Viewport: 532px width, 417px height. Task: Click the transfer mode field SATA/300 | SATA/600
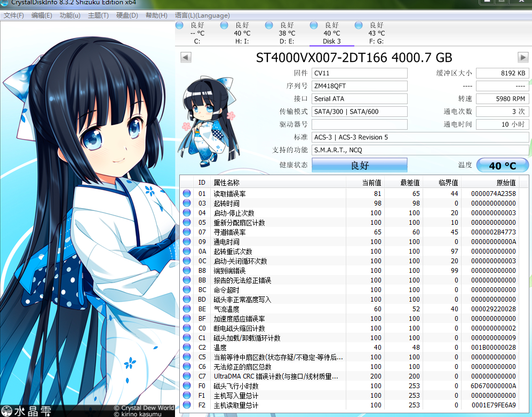(360, 112)
